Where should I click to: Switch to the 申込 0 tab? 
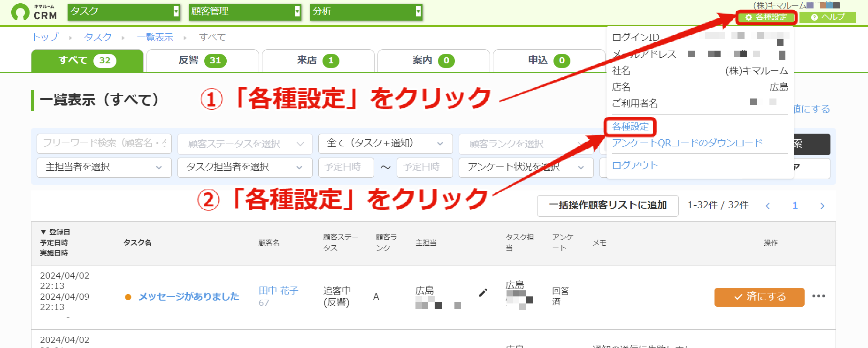tap(549, 61)
